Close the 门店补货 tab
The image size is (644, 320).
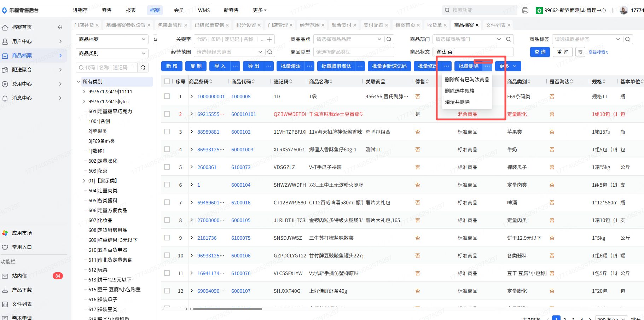click(x=97, y=25)
